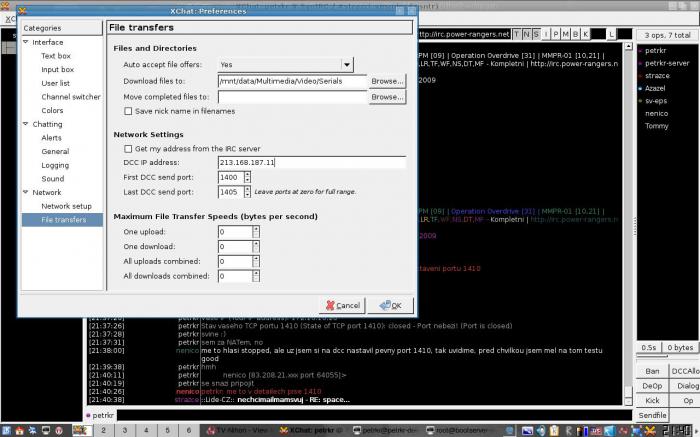Image resolution: width=700 pixels, height=437 pixels.
Task: Toggle channel mode N (no outside messages)
Action: tap(526, 34)
